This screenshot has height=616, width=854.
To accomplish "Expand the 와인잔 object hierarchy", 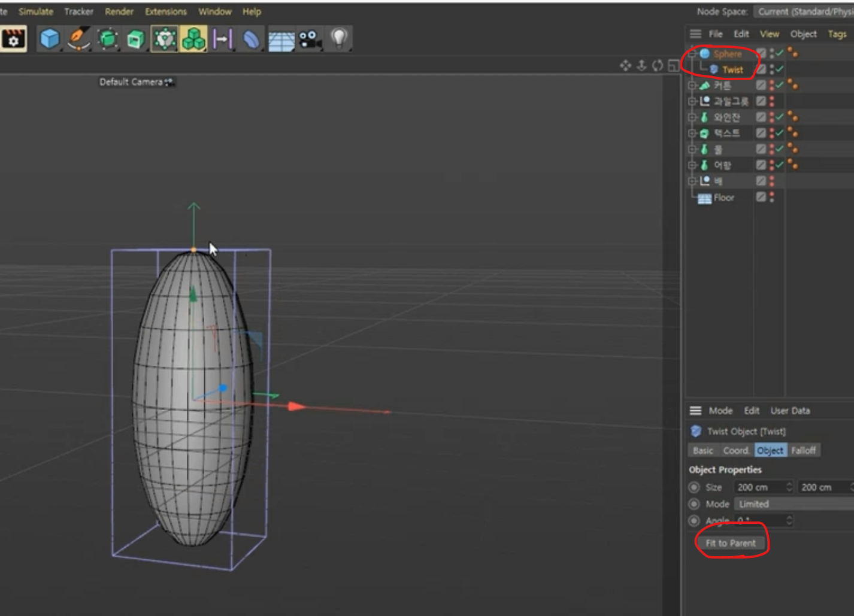I will point(692,117).
